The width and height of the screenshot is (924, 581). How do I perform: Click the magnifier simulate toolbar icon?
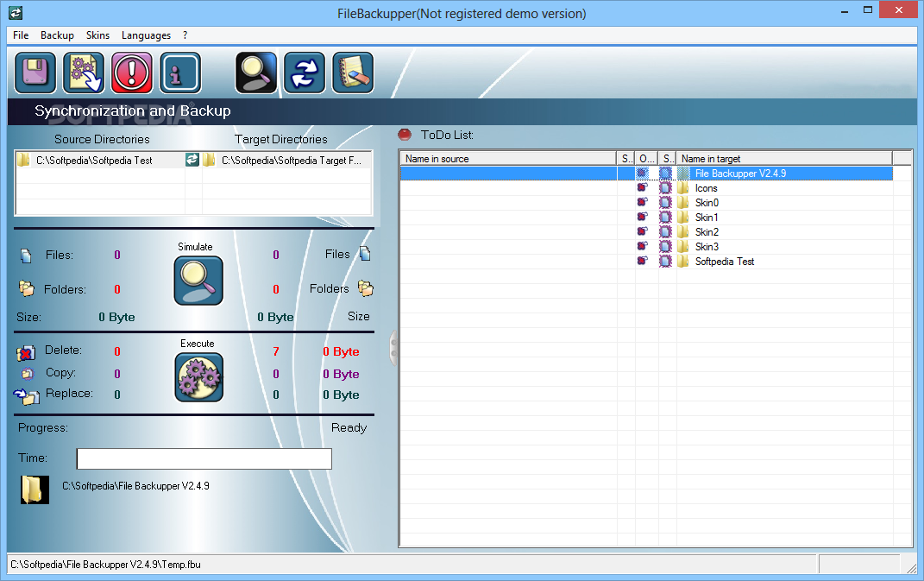255,73
